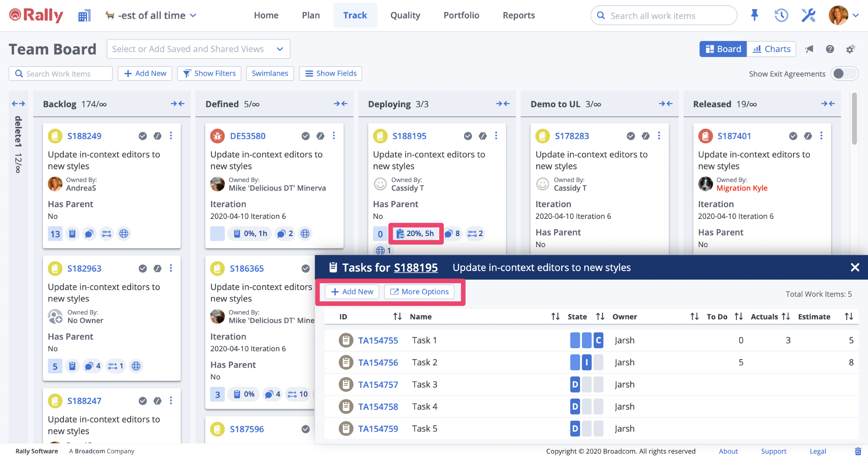Click the 20%, 5h task progress indicator
Image resolution: width=868 pixels, height=458 pixels.
(416, 233)
